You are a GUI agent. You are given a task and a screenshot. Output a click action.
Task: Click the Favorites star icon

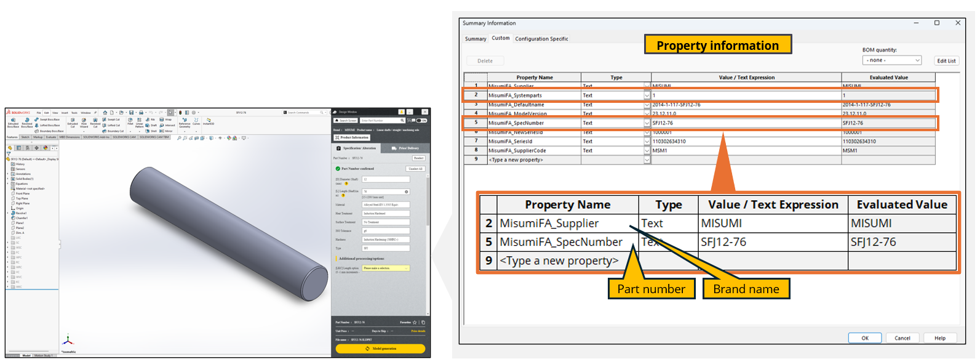click(415, 322)
